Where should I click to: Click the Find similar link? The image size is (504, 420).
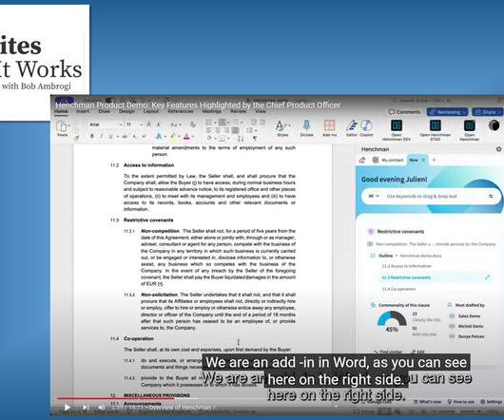point(388,352)
